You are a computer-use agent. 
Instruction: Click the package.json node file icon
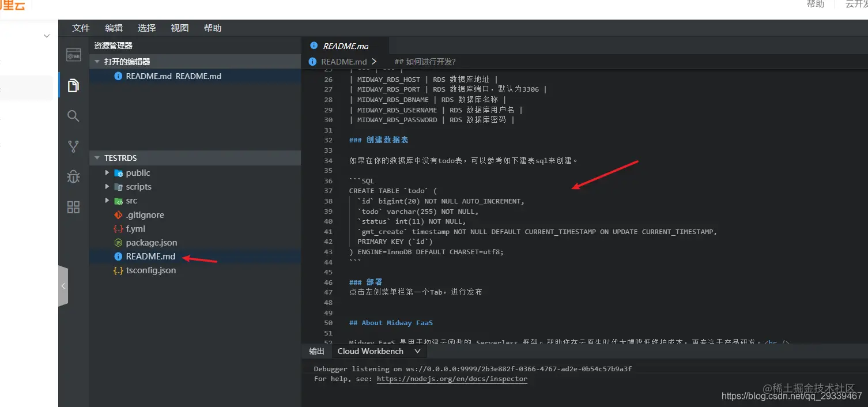click(118, 243)
